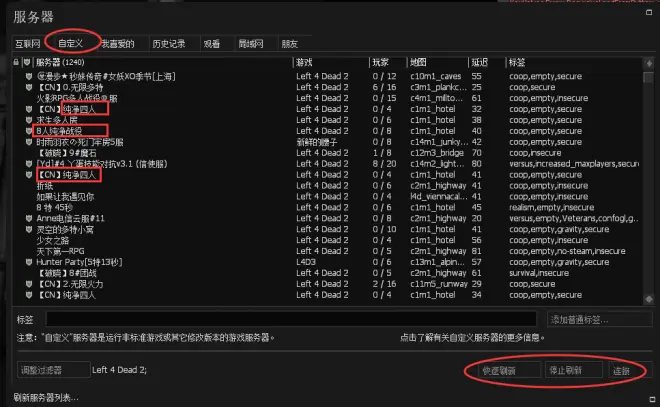Image resolution: width=660 pixels, height=407 pixels.
Task: Click the shield icon beside Hunter Party
Action: pos(29,262)
